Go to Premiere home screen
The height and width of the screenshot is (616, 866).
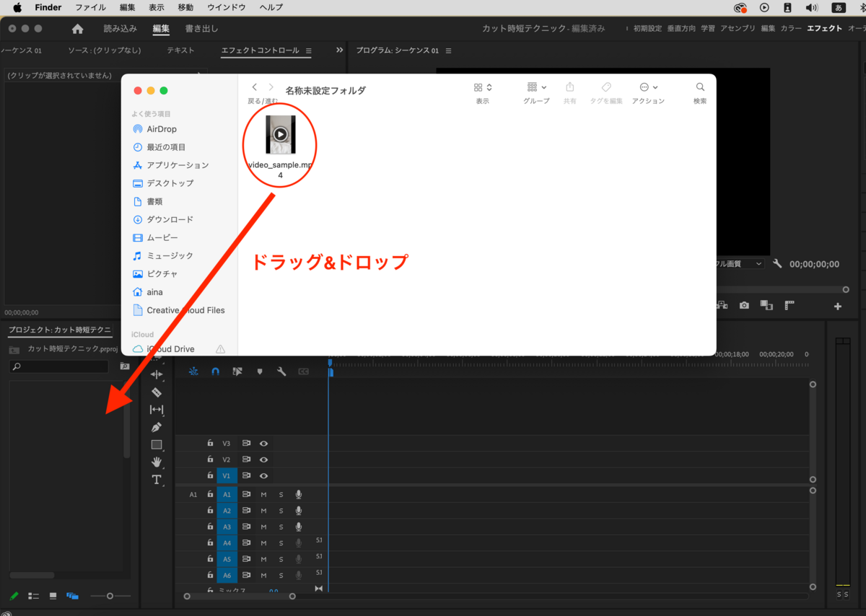(x=77, y=29)
